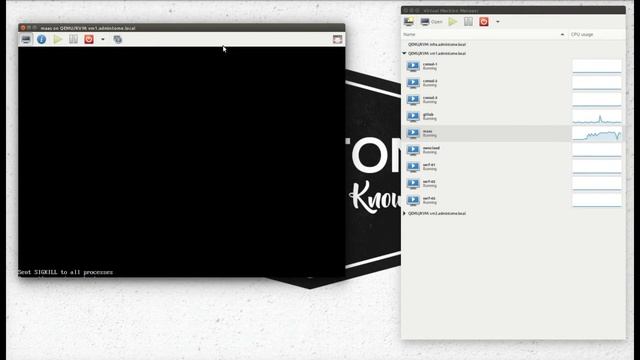Open shutdown menu arrow in Virtual Machine Manager
This screenshot has height=360, width=640.
498,22
